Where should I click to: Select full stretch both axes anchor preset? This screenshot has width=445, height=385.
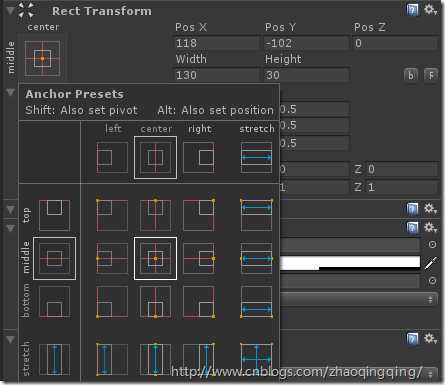[x=256, y=359]
